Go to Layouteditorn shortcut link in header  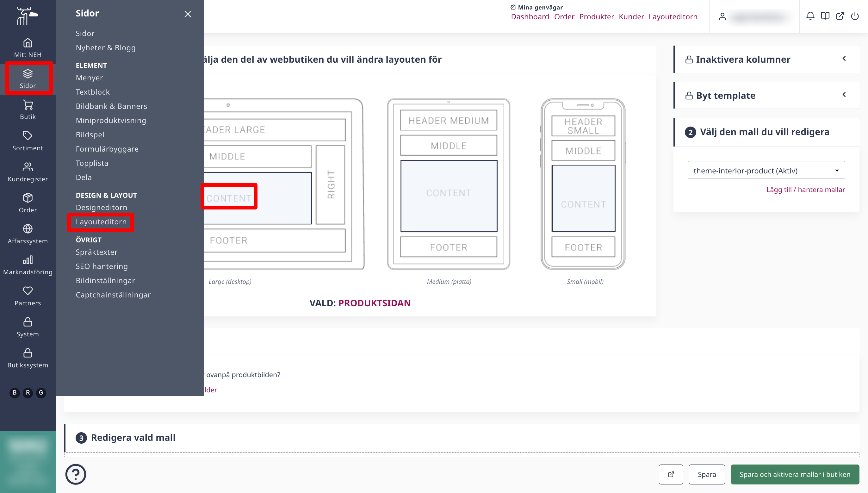click(x=673, y=16)
